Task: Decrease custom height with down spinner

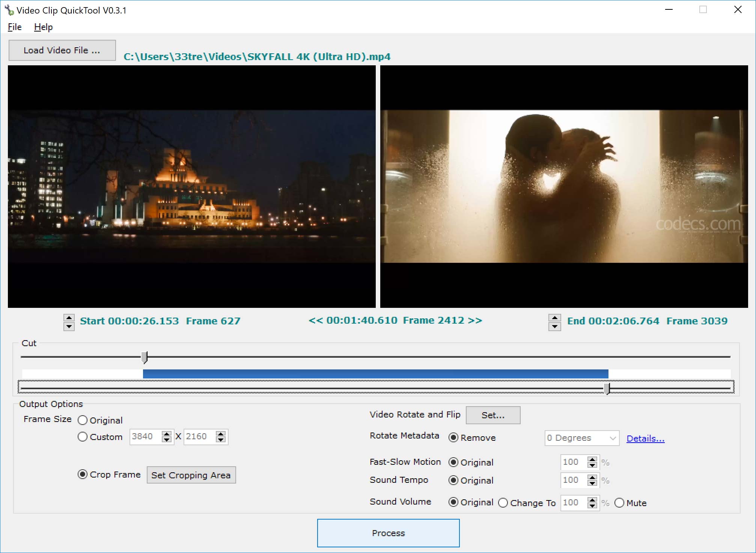Action: (221, 440)
